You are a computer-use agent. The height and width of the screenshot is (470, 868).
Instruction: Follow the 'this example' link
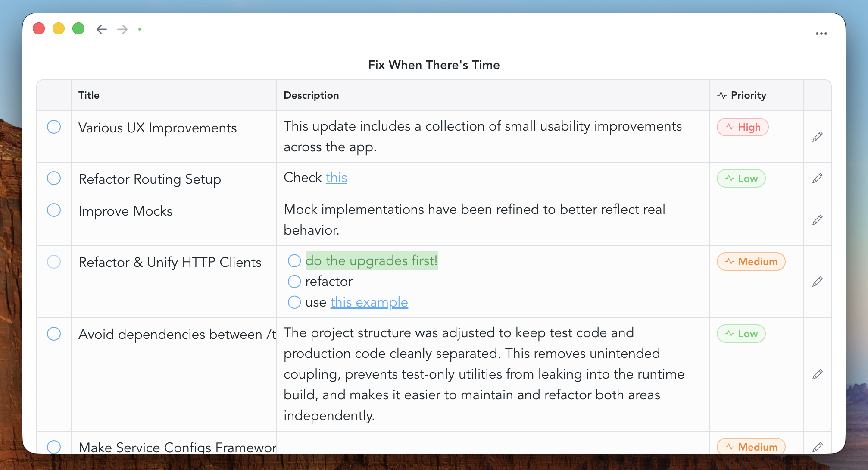(x=369, y=302)
